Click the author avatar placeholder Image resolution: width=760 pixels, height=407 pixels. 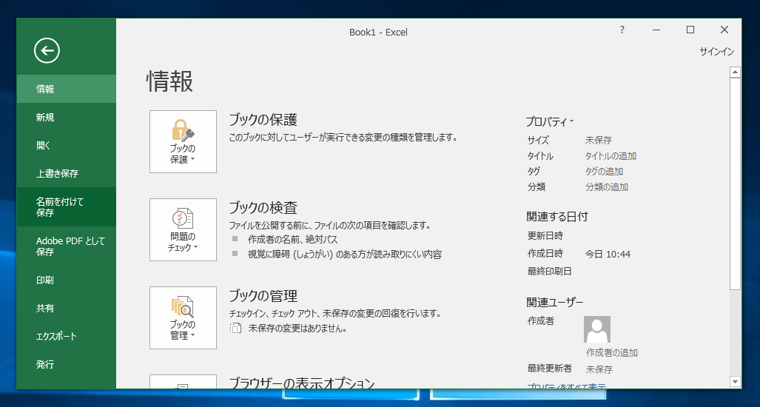click(597, 329)
